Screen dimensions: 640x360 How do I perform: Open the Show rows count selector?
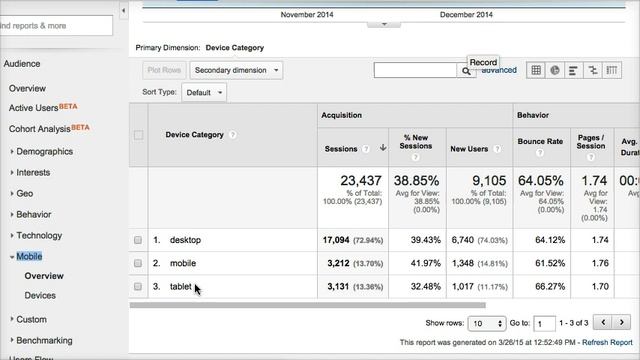[487, 324]
